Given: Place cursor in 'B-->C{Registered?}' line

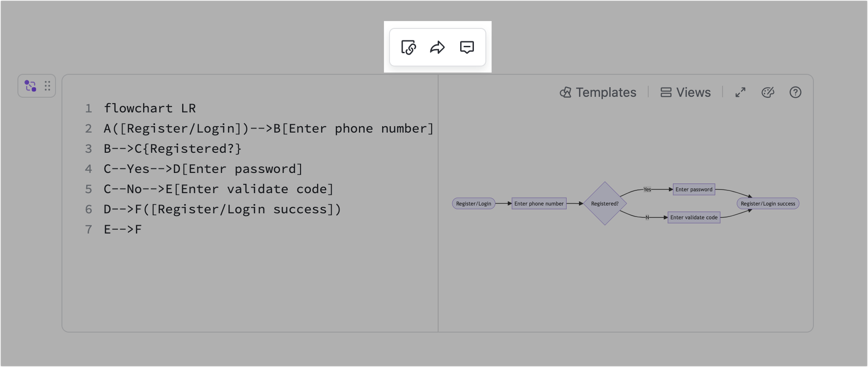Looking at the screenshot, I should click(x=172, y=149).
